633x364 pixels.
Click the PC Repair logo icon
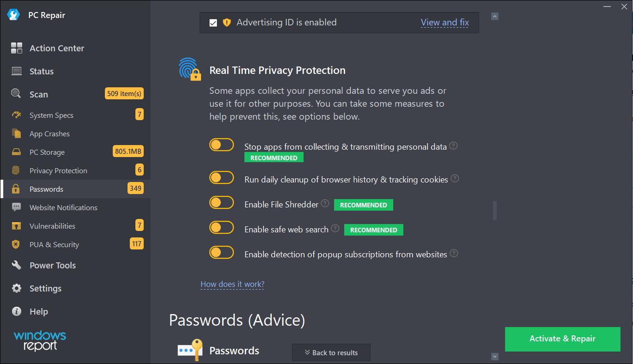[x=12, y=15]
